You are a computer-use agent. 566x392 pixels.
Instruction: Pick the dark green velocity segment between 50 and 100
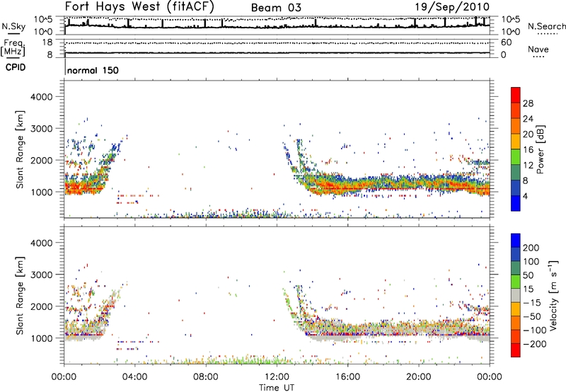coord(516,268)
